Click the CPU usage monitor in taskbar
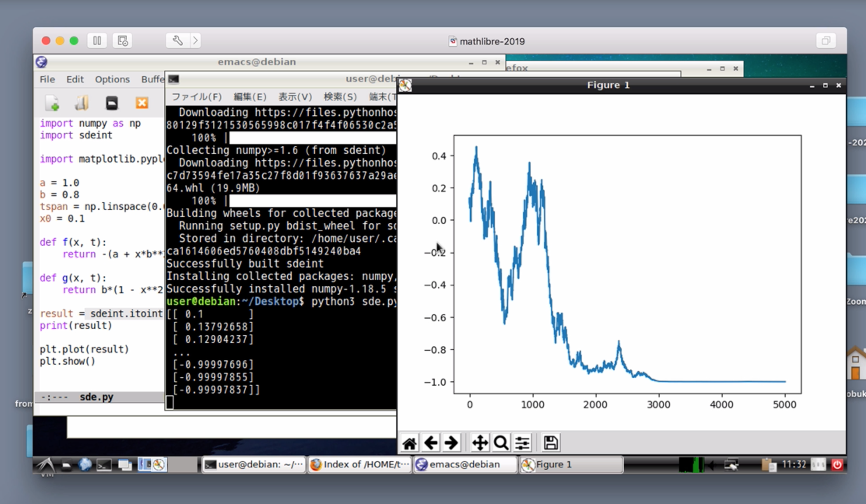Screen dimensions: 866x504 point(691,465)
